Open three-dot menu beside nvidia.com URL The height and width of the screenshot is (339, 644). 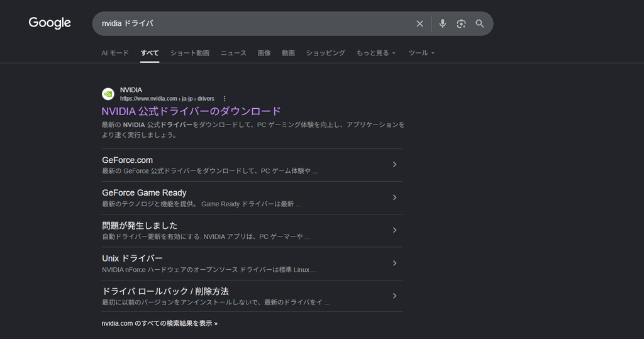pyautogui.click(x=225, y=99)
